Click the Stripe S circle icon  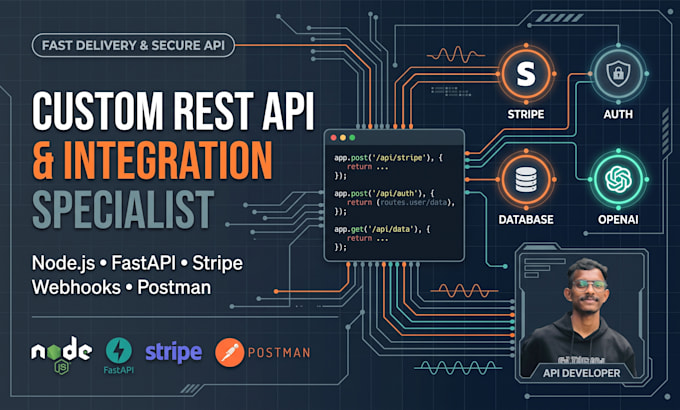526,74
